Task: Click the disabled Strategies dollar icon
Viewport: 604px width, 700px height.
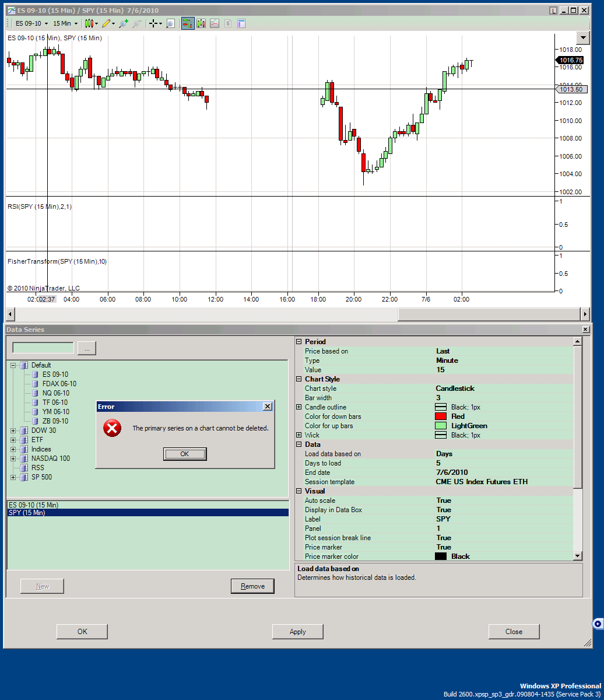Action: click(228, 23)
